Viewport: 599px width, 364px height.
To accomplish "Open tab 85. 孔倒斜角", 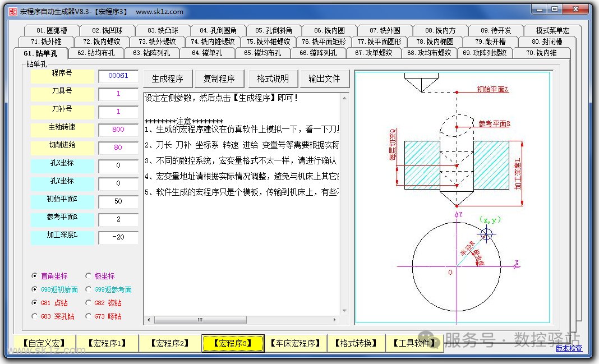I will click(274, 30).
